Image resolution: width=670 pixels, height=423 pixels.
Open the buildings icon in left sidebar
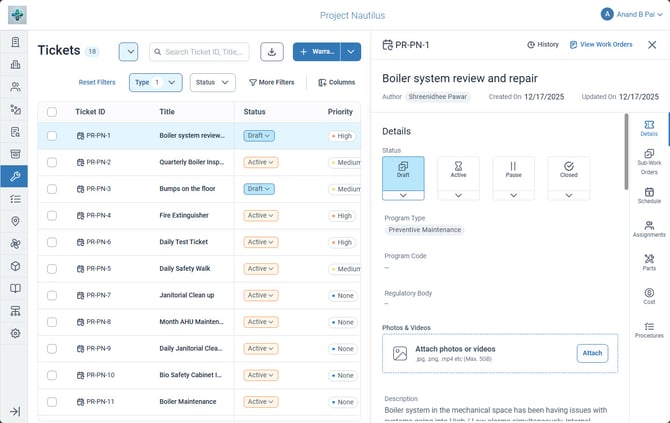pyautogui.click(x=15, y=65)
